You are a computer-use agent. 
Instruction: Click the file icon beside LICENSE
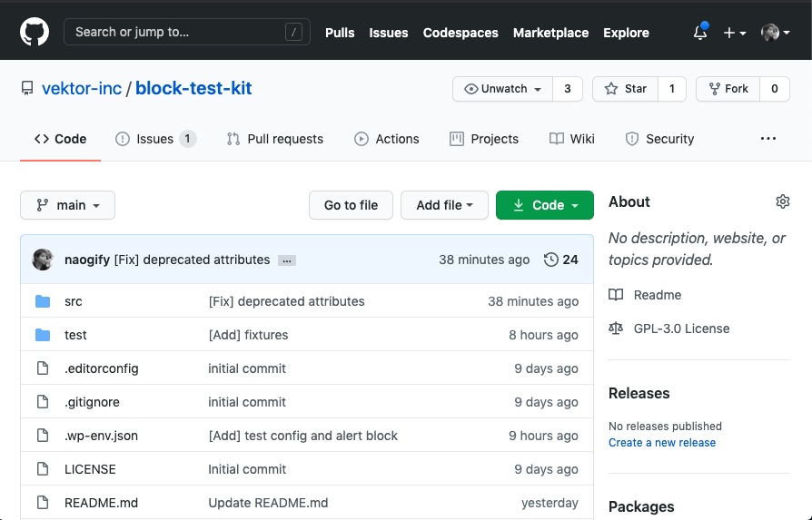tap(43, 469)
